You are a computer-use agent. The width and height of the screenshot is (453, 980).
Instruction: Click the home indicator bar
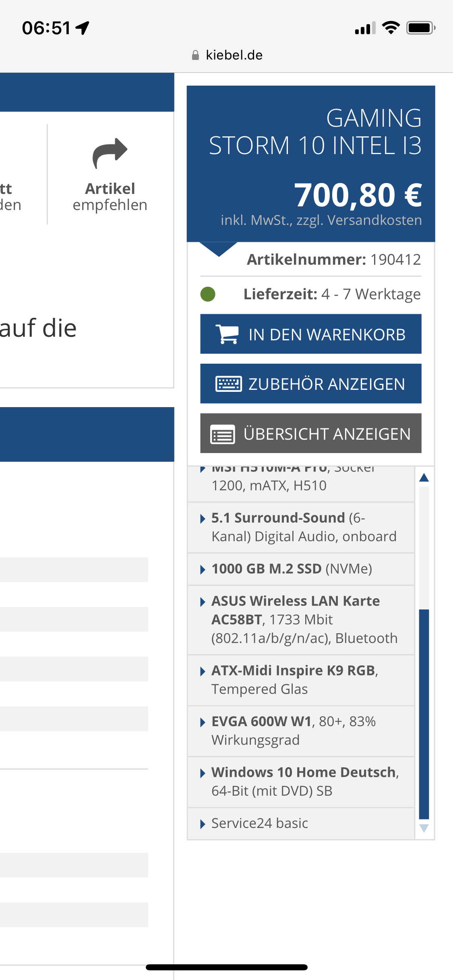pos(227,967)
